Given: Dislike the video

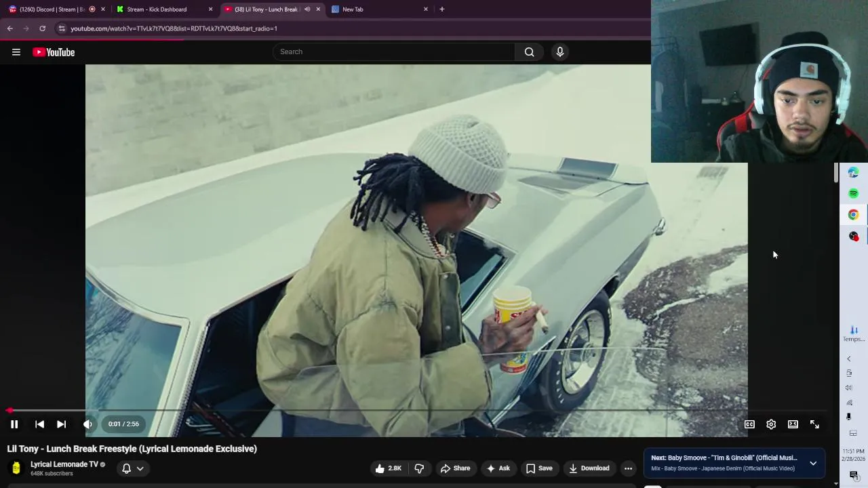Looking at the screenshot, I should [x=419, y=468].
